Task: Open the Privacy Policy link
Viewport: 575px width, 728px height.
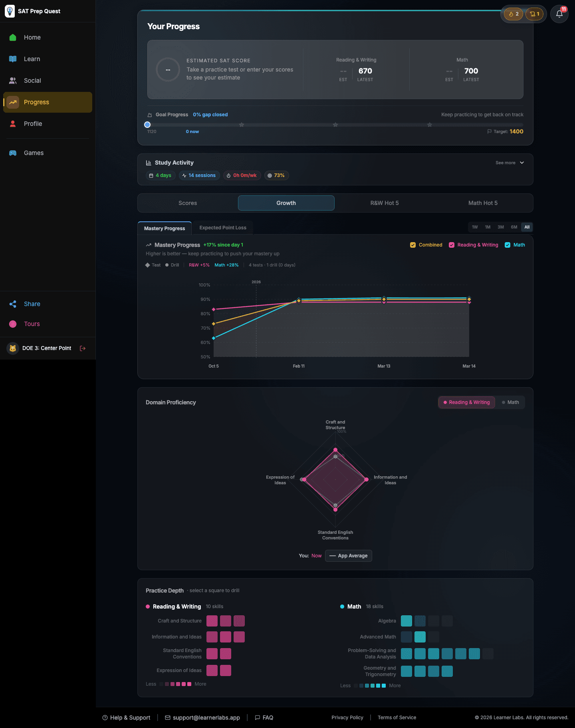Action: pyautogui.click(x=347, y=718)
